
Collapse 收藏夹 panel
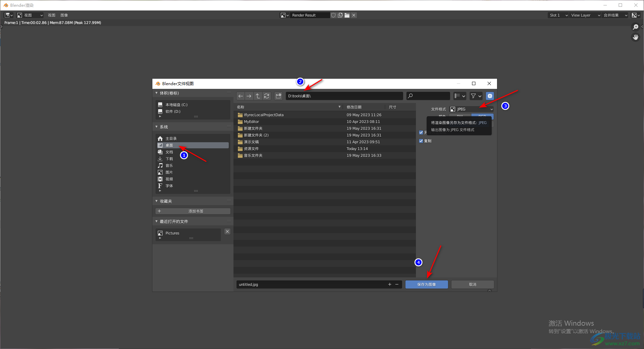click(156, 201)
